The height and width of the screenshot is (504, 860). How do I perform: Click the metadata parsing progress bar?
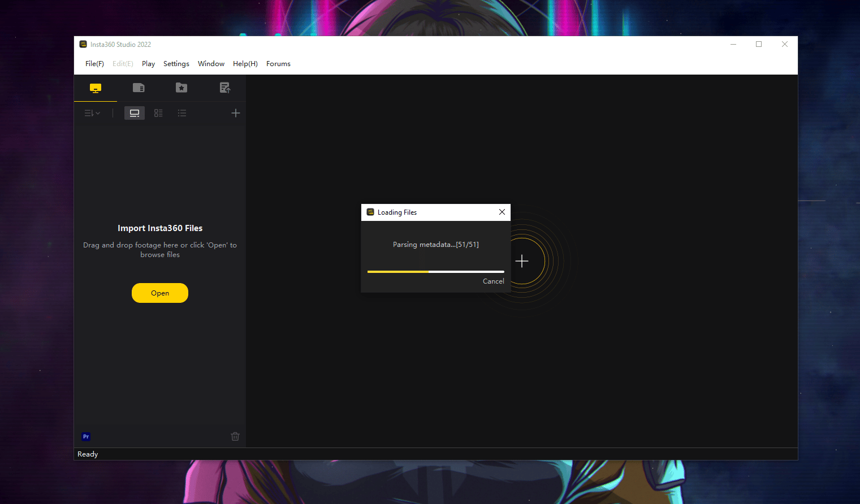coord(436,272)
